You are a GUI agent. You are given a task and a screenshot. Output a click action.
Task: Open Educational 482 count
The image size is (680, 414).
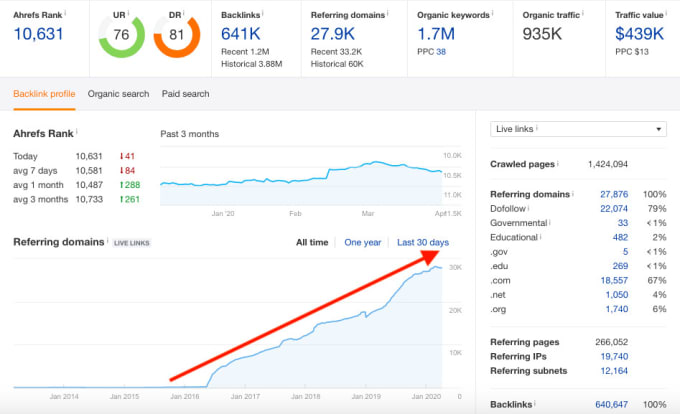point(620,237)
